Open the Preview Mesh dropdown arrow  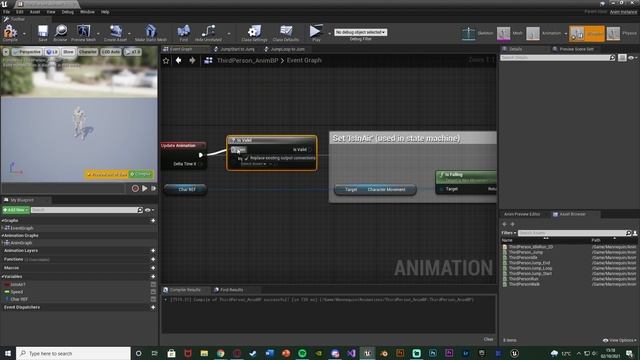click(x=98, y=33)
